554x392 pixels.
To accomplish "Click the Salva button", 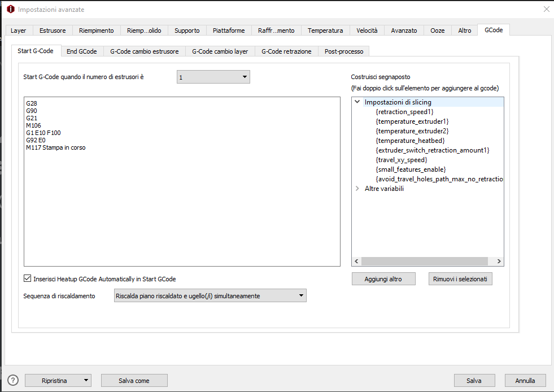I will [x=474, y=381].
